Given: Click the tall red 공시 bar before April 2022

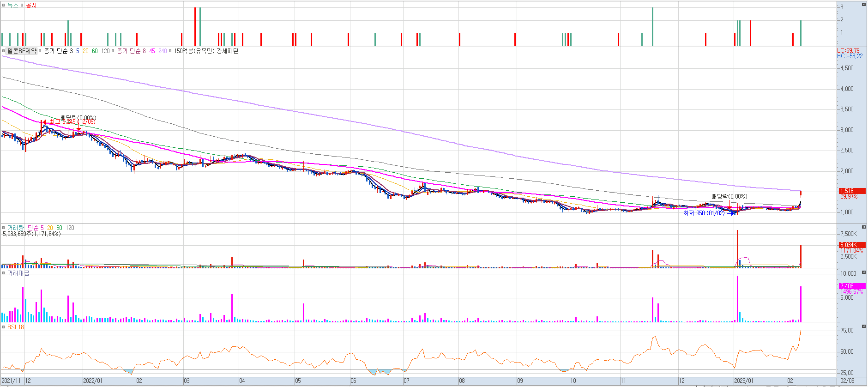Looking at the screenshot, I should pos(195,27).
